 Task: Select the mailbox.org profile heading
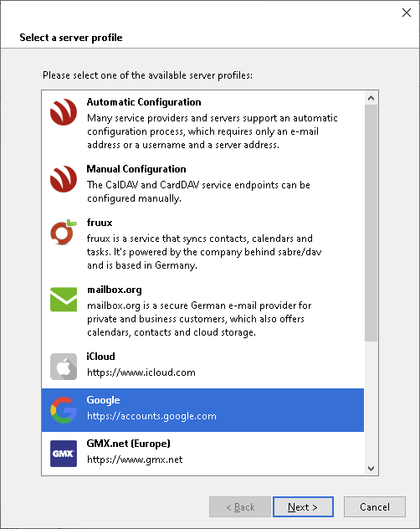point(115,290)
